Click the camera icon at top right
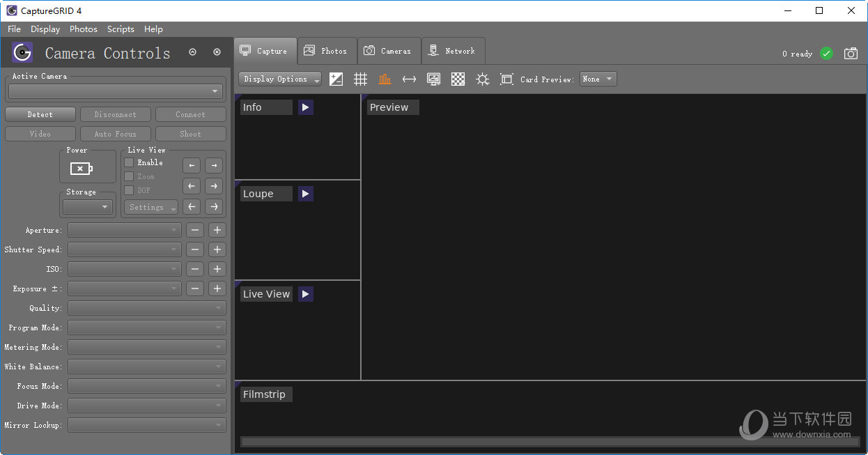This screenshot has width=868, height=455. 851,54
